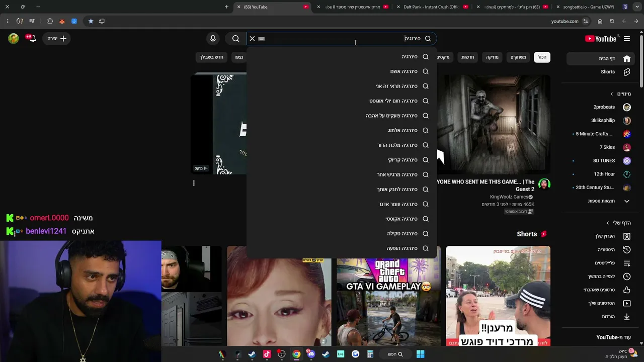Screen dimensions: 644x362
Task: Choose the suggestion סינרגיה אשם
Action: (342, 71)
